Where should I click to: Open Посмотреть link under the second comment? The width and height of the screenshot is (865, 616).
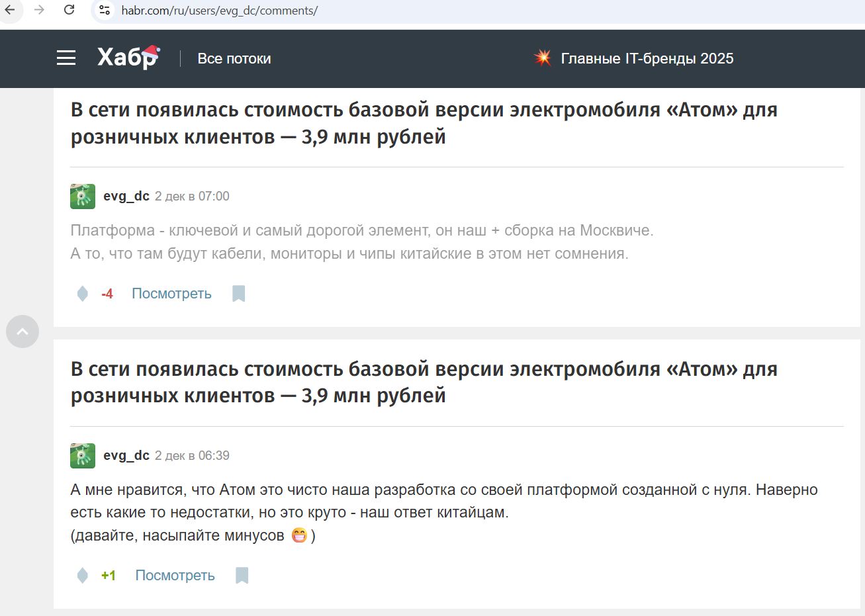click(175, 575)
